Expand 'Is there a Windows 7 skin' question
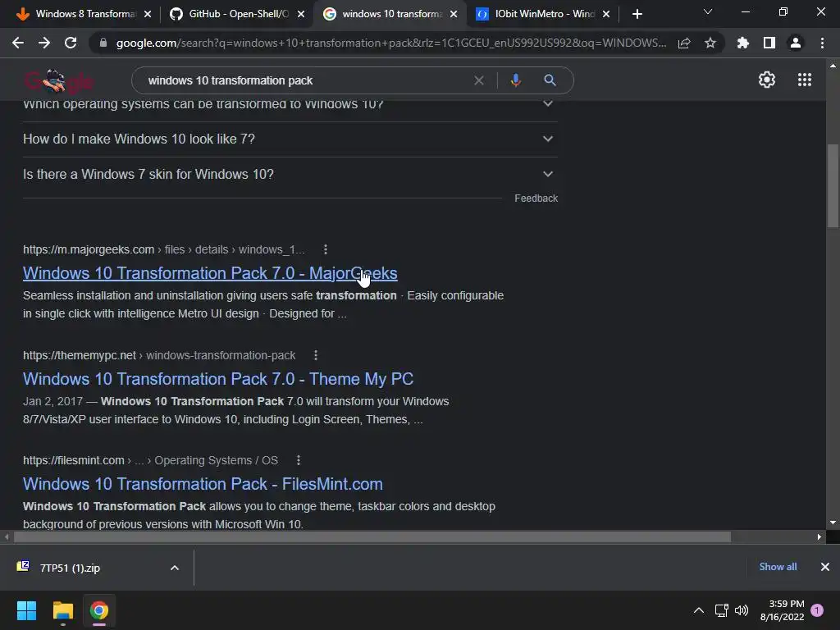 coord(290,175)
